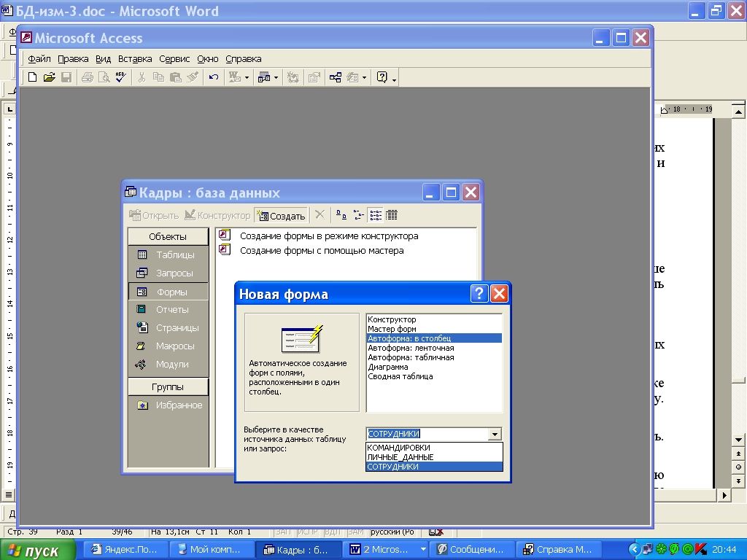
Task: Click the пуск Start button
Action: pos(37,550)
